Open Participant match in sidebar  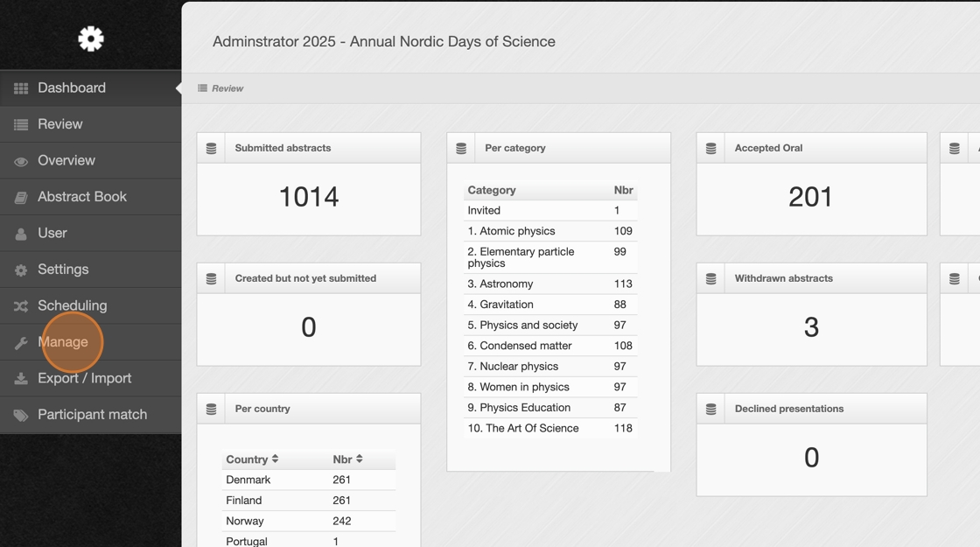click(91, 415)
